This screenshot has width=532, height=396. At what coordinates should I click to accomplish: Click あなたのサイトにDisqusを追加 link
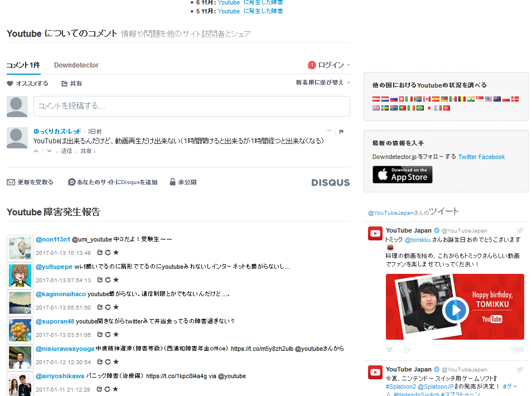pyautogui.click(x=113, y=182)
